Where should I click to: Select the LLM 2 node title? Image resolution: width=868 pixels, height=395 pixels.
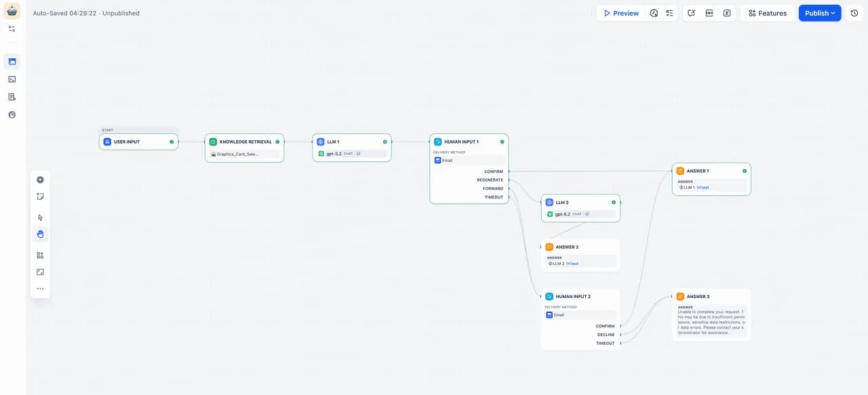(562, 202)
